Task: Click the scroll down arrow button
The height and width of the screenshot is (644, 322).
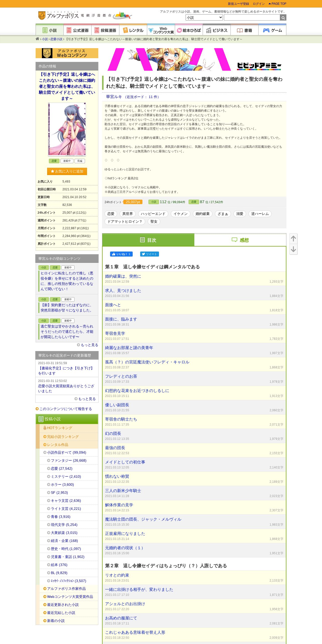Action: (293, 249)
